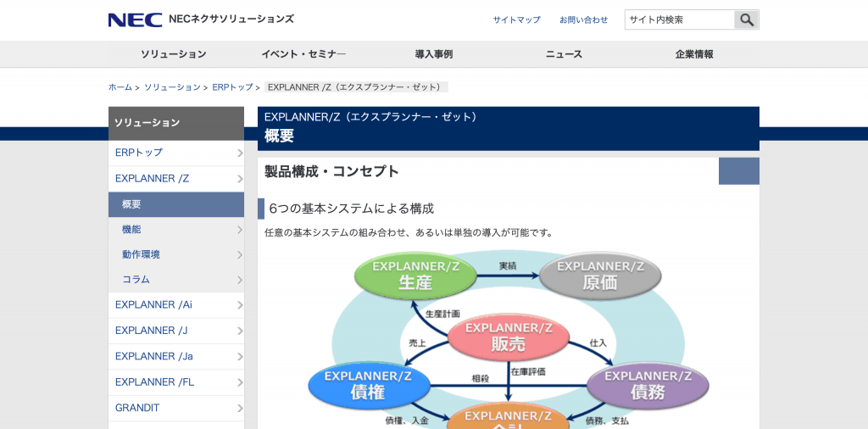Click the search magnifier icon button
868x429 pixels.
point(747,20)
